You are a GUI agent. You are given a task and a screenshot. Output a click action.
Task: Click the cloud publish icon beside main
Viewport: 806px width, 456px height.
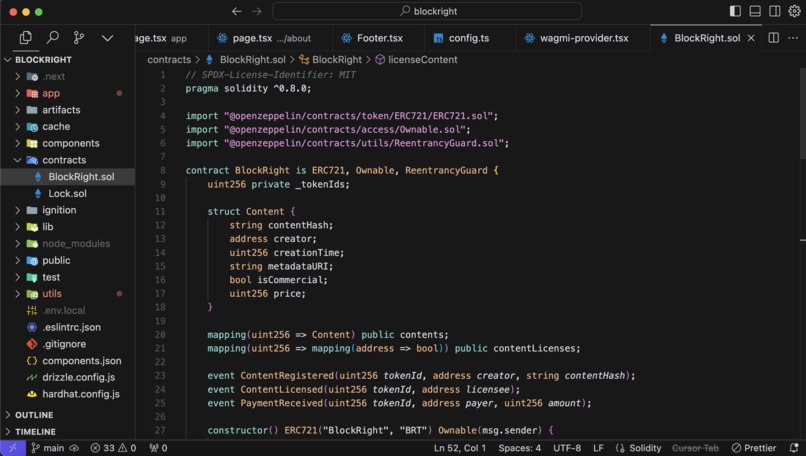74,448
